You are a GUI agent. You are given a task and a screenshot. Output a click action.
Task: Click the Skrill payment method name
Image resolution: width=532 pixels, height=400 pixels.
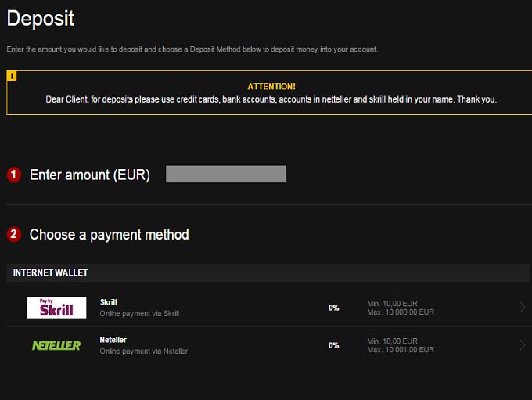click(109, 302)
